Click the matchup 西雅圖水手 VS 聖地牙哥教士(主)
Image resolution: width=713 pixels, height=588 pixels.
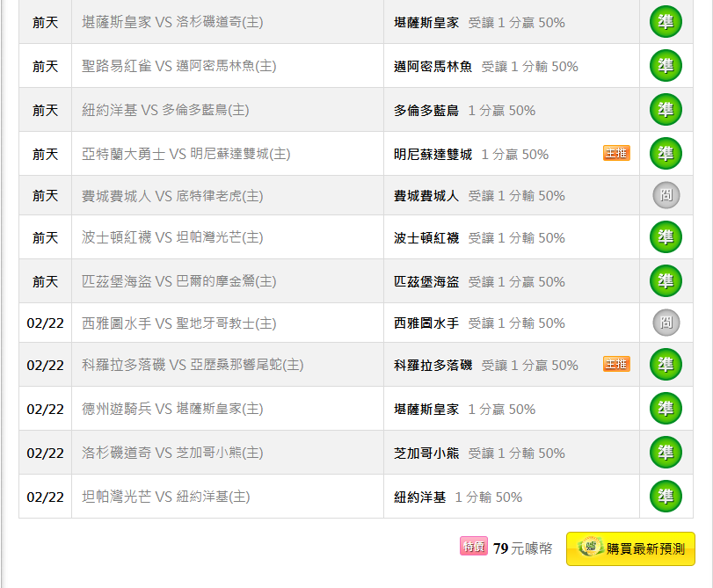(179, 323)
